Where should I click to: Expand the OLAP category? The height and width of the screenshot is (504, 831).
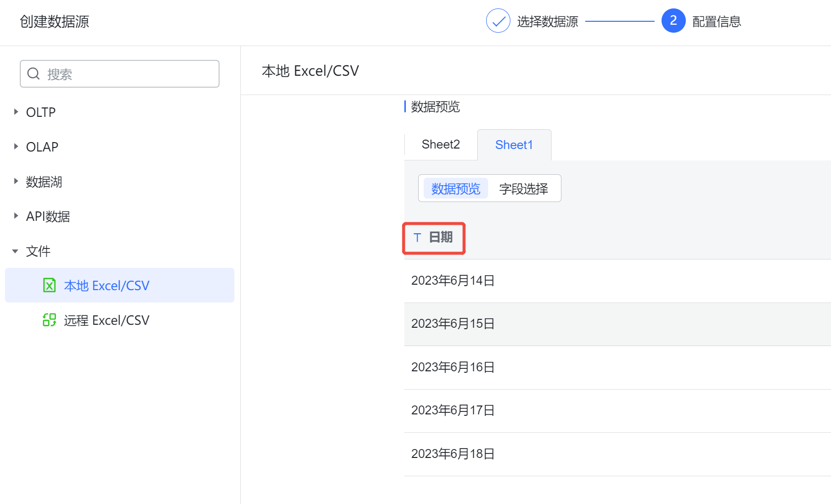16,147
